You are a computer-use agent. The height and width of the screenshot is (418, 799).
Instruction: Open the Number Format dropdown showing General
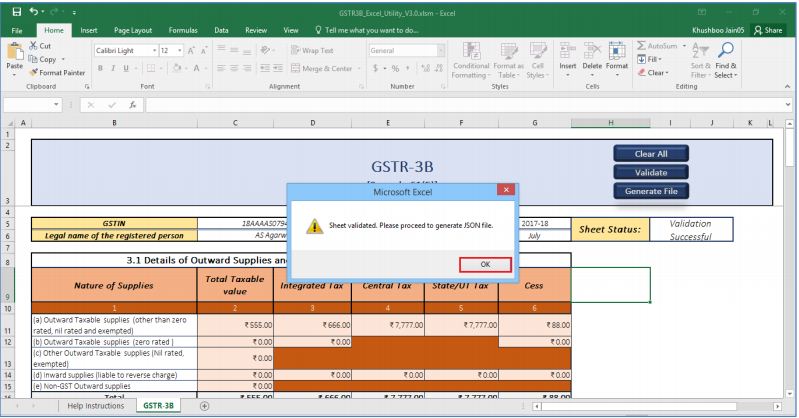pos(441,50)
